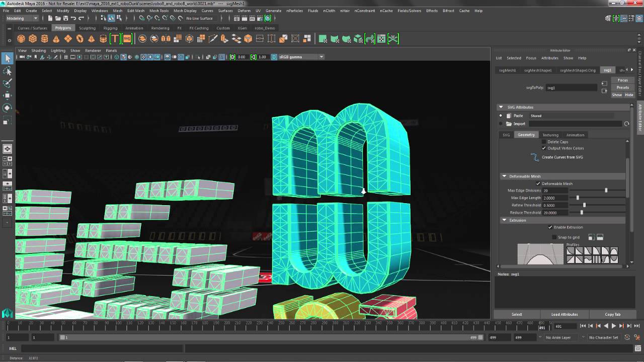Image resolution: width=644 pixels, height=362 pixels.
Task: Collapse the Deformable Mesh section
Action: coord(504,176)
